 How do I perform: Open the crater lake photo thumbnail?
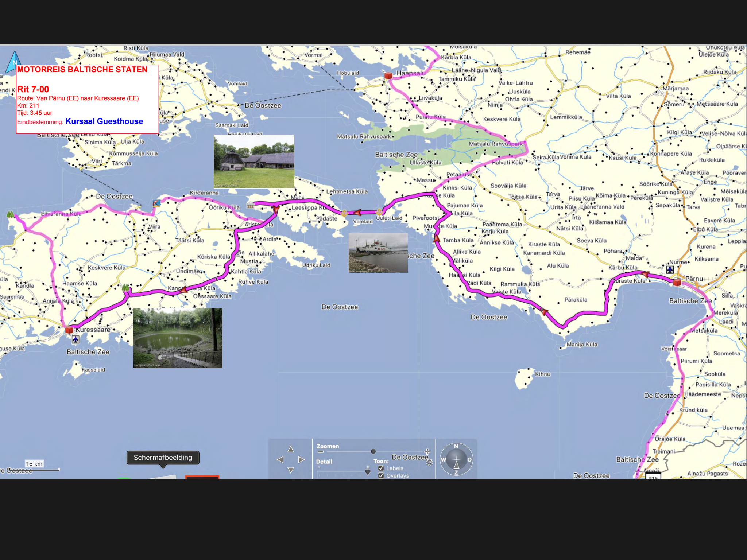(177, 338)
